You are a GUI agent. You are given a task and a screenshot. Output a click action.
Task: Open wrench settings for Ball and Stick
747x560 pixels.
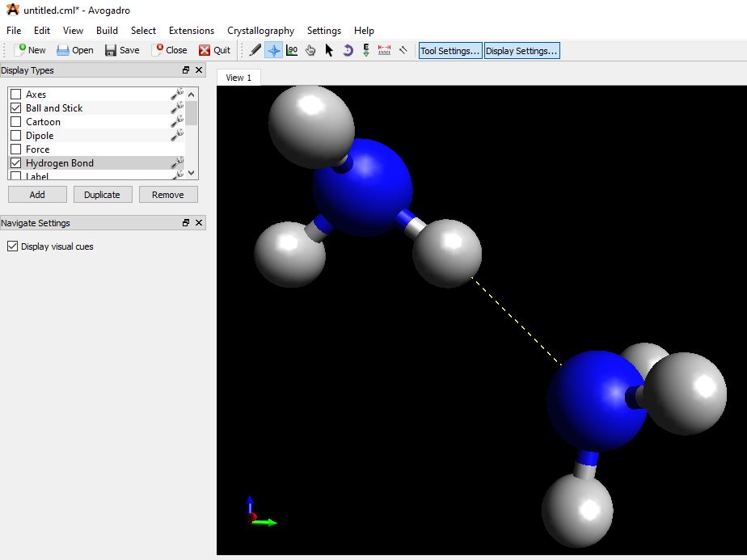pos(177,108)
